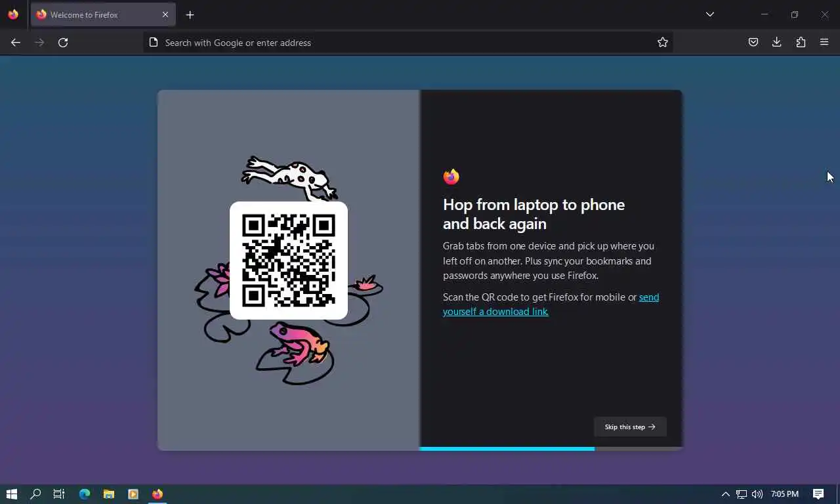Select the Welcome to Firefox tab
The width and height of the screenshot is (840, 504).
[103, 14]
